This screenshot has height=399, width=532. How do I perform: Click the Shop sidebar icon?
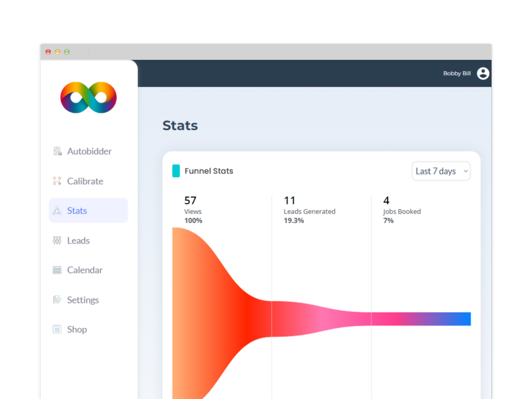click(x=57, y=329)
